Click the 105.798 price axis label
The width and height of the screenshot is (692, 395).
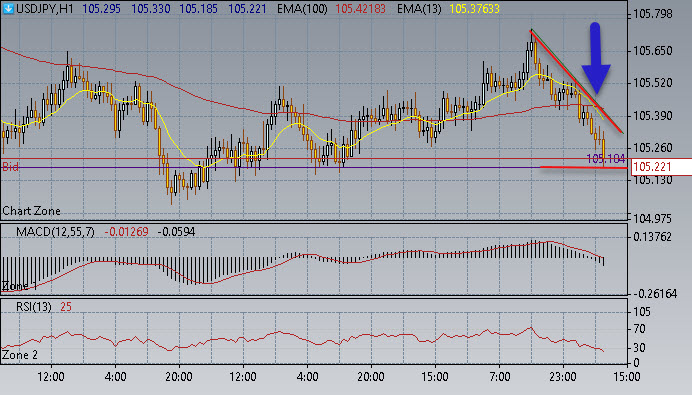coord(653,14)
